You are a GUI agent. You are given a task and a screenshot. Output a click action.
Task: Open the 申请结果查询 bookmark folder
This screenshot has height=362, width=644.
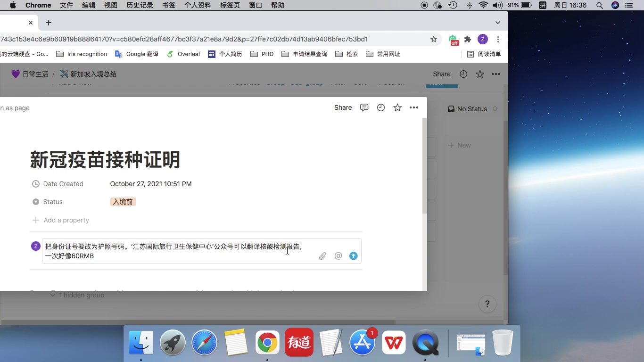click(x=304, y=54)
